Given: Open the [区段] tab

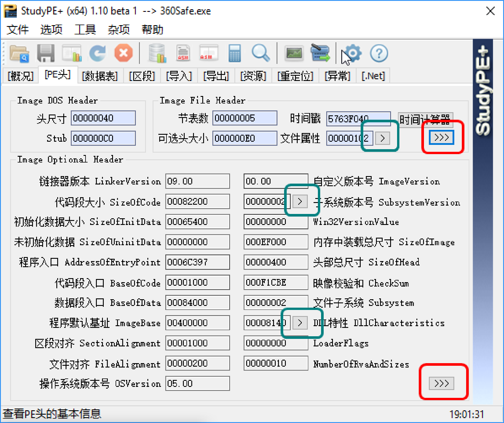Looking at the screenshot, I should pos(142,76).
